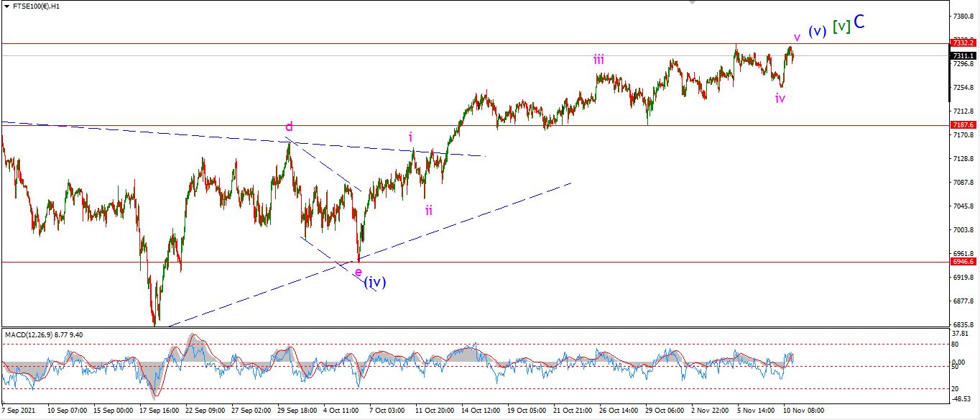Click the 7380.8 price scale value
Viewport: 980px width, 420px height.
[963, 16]
